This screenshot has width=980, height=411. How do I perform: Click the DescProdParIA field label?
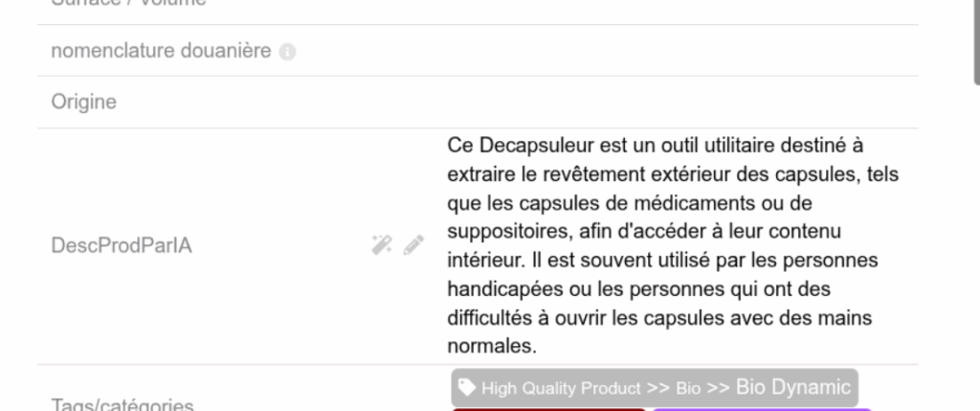[x=122, y=246]
